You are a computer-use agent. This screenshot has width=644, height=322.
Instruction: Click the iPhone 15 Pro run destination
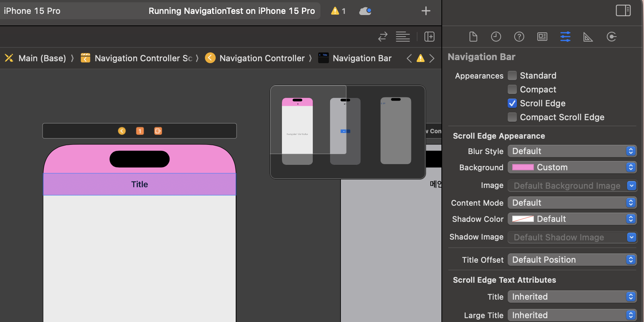coord(32,11)
